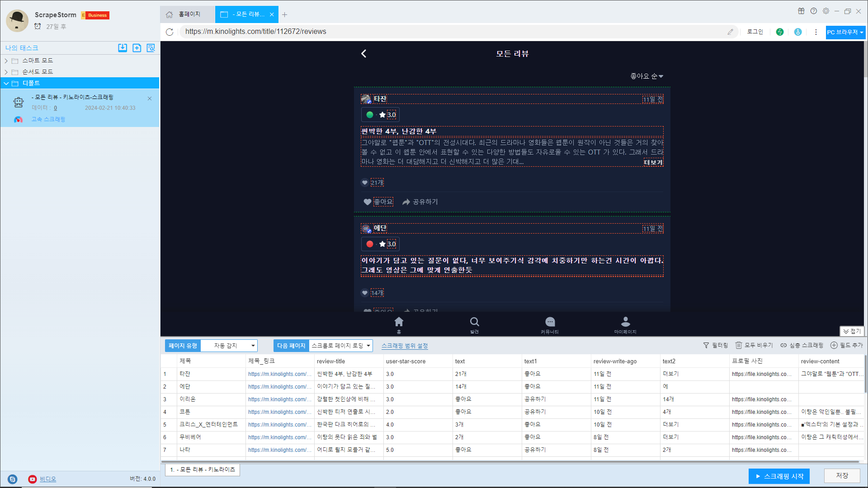868x488 pixels.
Task: Click the import task icon in sidebar
Action: click(123, 48)
